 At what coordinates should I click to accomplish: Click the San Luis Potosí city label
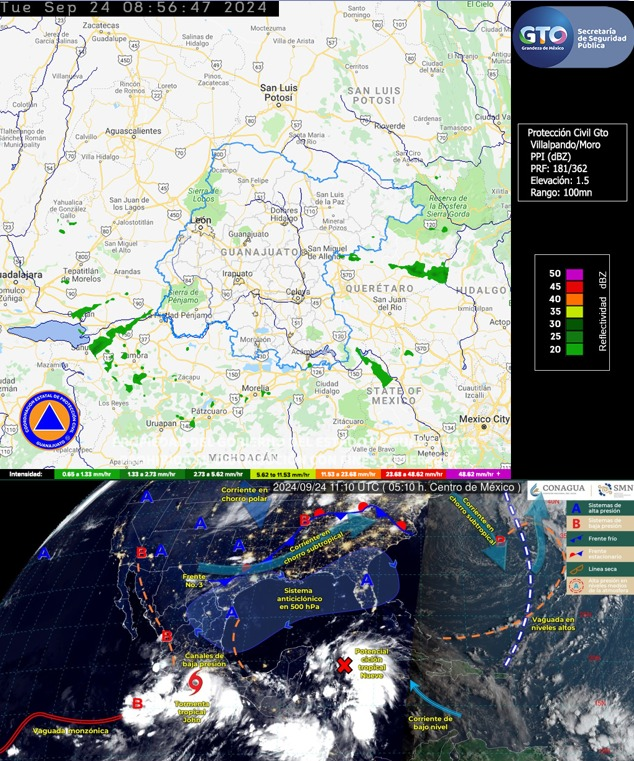[279, 93]
